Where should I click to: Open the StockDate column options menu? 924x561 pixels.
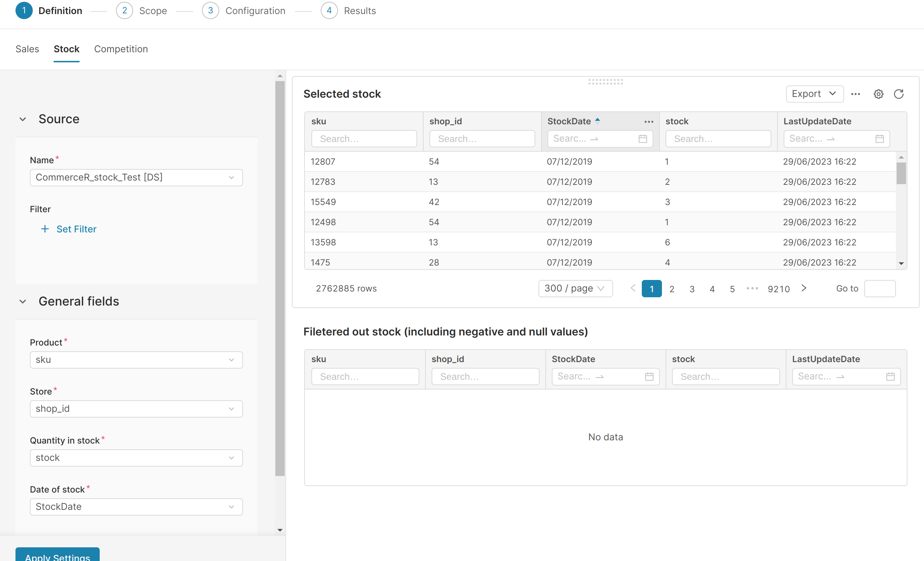(649, 121)
